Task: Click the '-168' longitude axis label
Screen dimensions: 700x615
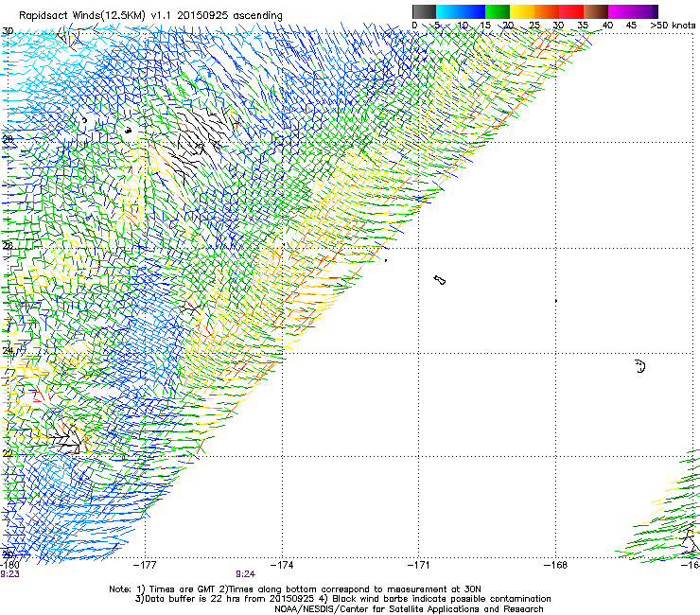Action: (x=555, y=566)
